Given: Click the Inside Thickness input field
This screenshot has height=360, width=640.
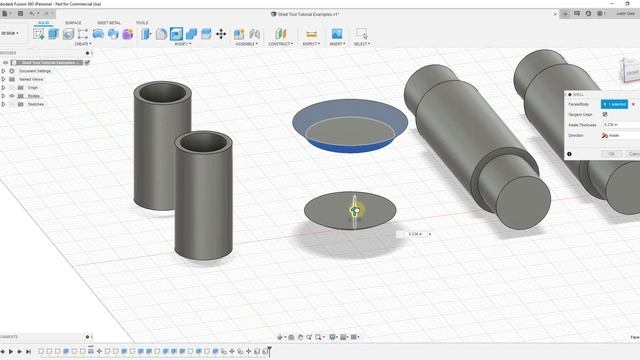Looking at the screenshot, I should 621,125.
